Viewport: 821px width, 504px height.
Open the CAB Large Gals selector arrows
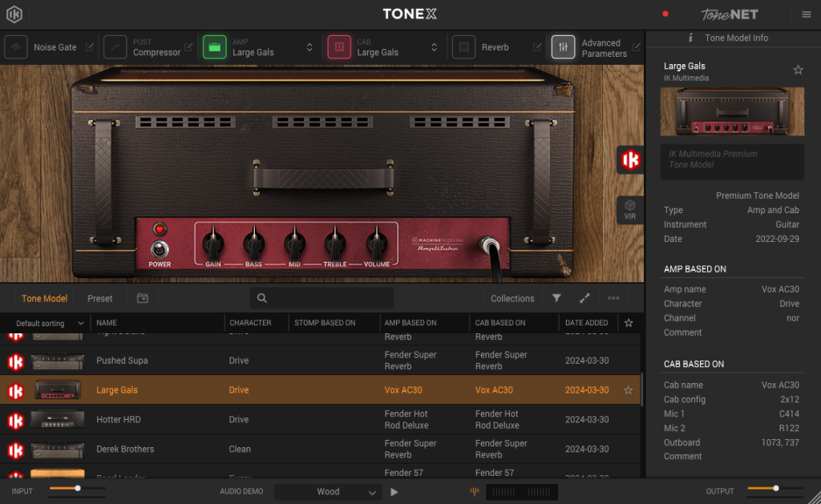pos(434,47)
